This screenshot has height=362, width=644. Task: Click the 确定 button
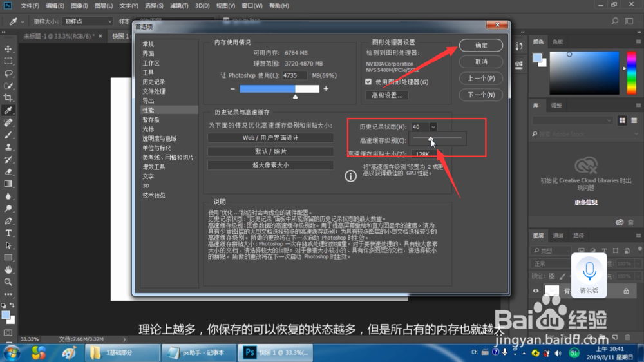481,45
